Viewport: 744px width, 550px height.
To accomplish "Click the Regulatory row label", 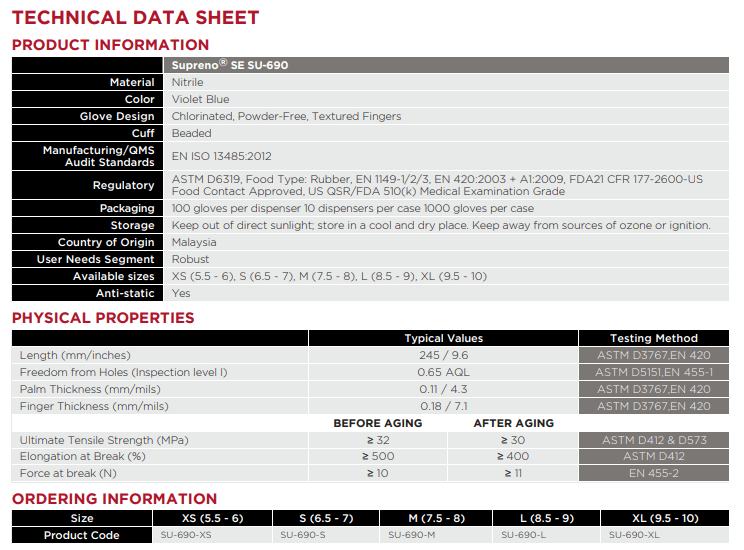I will coord(123,185).
